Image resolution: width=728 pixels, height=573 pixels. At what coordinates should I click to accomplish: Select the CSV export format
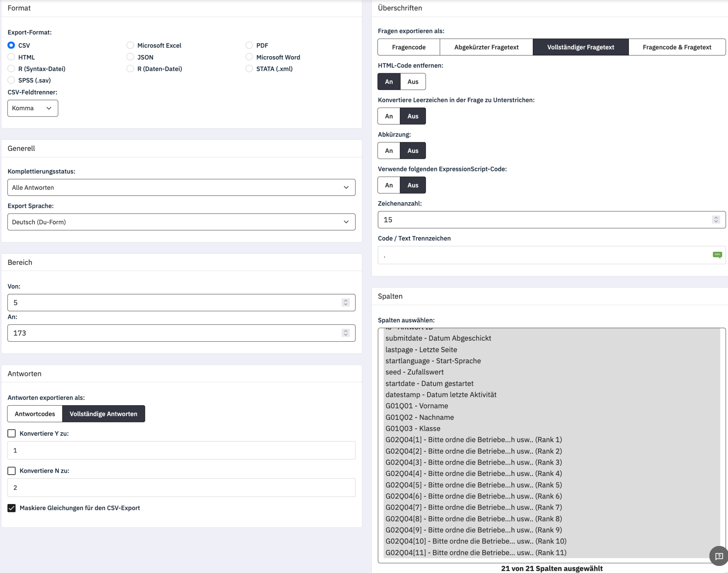tap(11, 45)
